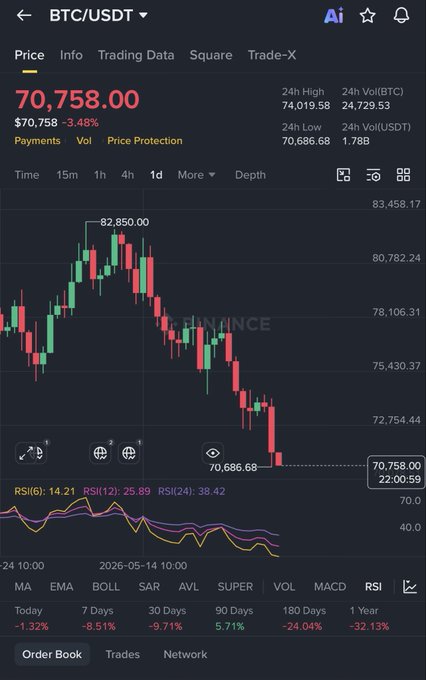This screenshot has width=426, height=680.
Task: Enable the AVL indicator
Action: (x=189, y=587)
